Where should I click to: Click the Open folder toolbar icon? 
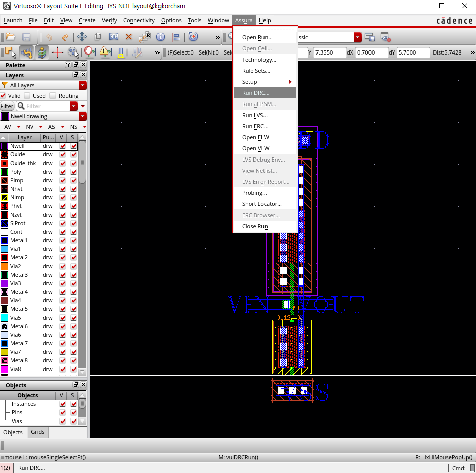pyautogui.click(x=10, y=37)
